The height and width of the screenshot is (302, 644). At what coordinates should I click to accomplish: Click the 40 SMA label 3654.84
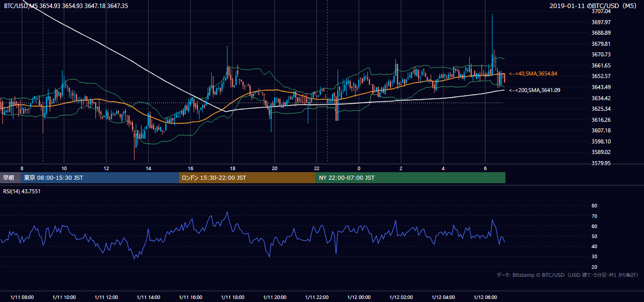point(533,73)
